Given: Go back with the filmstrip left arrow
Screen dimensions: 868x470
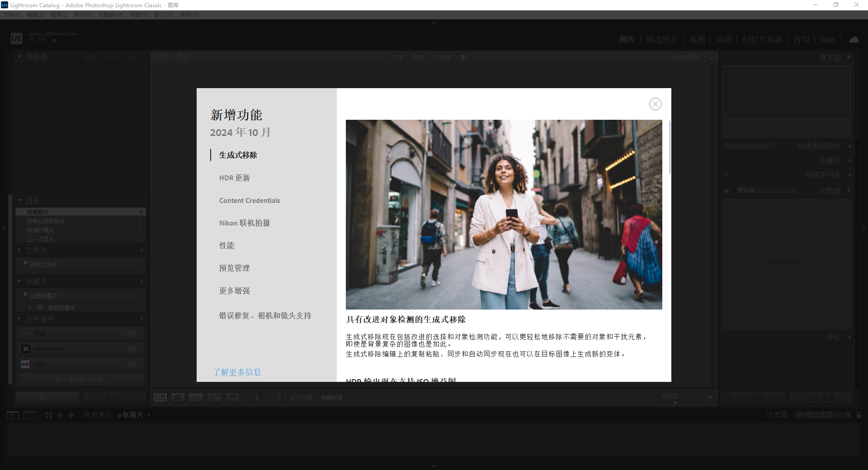Looking at the screenshot, I should (60, 415).
